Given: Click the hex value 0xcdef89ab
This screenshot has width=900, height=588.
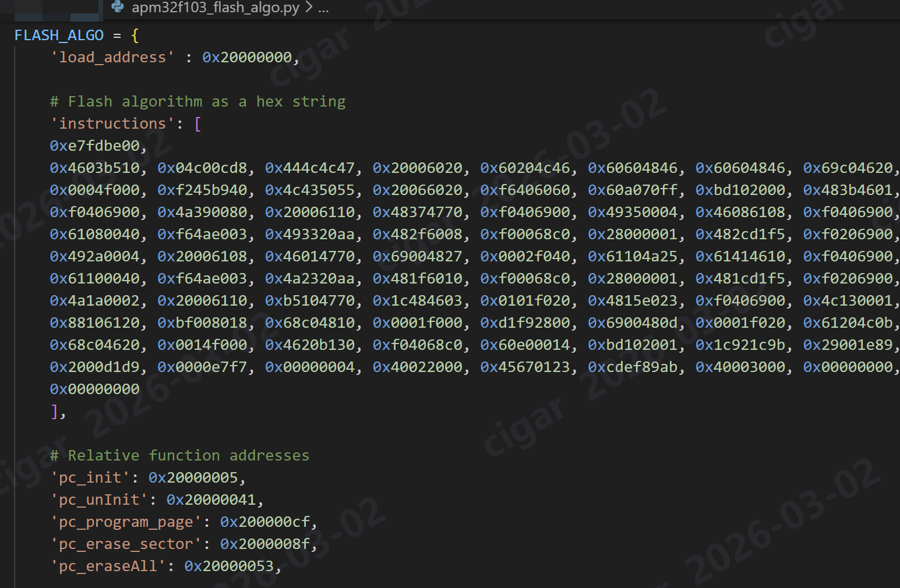Looking at the screenshot, I should (633, 367).
